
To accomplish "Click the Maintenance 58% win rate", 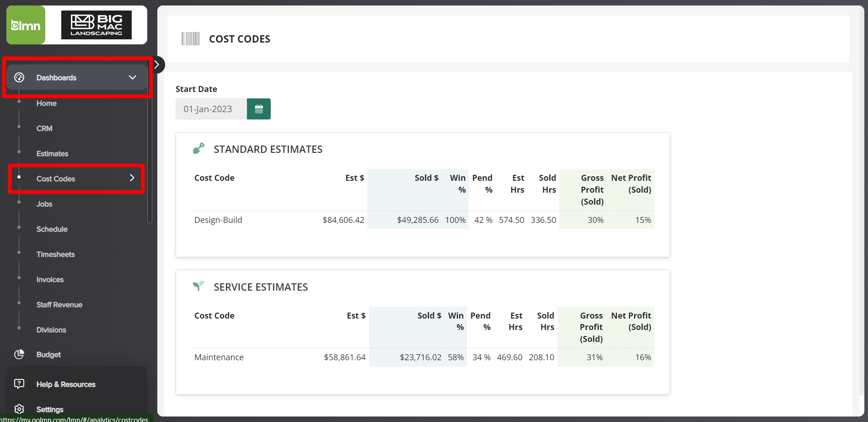I will [x=456, y=357].
